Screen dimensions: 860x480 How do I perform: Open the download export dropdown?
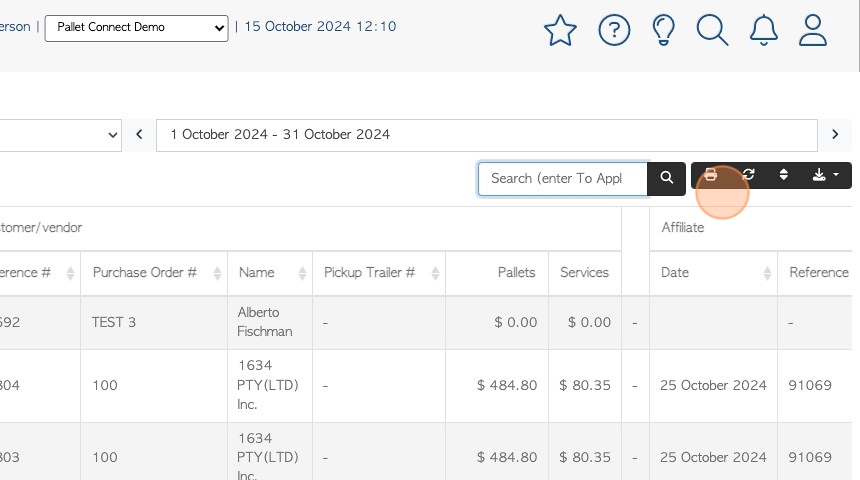pos(825,175)
